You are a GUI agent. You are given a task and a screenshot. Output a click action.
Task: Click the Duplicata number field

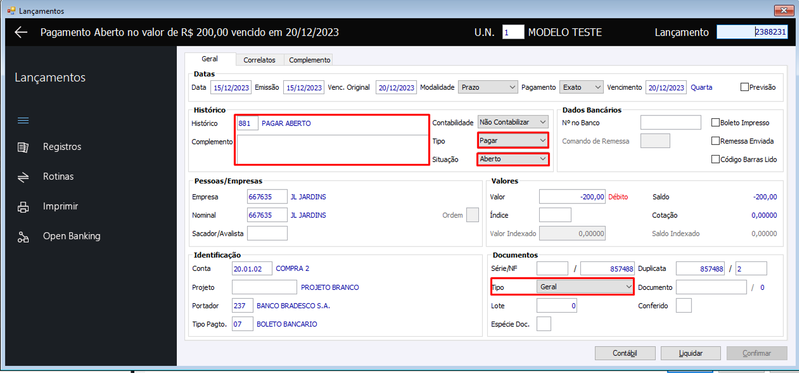coord(700,268)
